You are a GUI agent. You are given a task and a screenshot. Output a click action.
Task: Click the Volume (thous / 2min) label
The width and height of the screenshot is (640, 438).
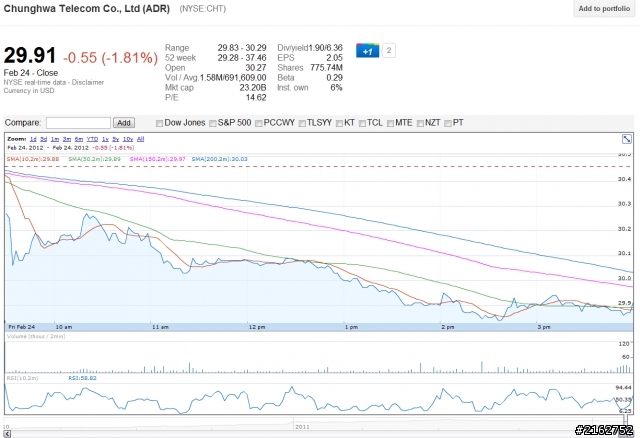click(36, 336)
